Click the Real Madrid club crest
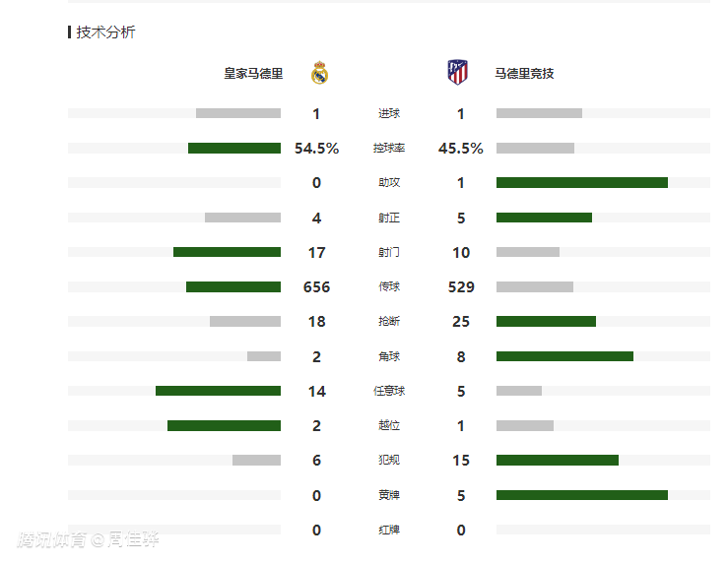Screen dimensions: 728x563 pos(319,73)
